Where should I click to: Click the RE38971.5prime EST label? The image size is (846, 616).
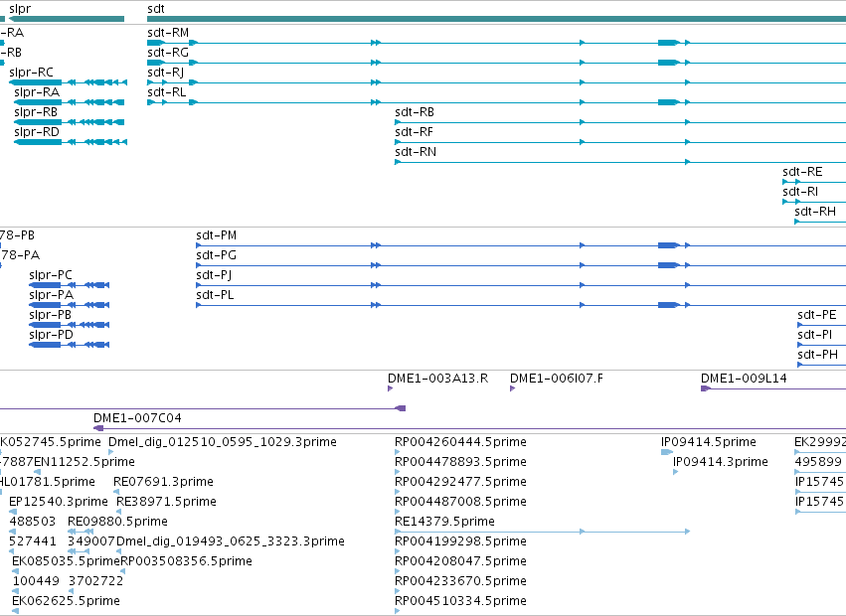pyautogui.click(x=166, y=502)
